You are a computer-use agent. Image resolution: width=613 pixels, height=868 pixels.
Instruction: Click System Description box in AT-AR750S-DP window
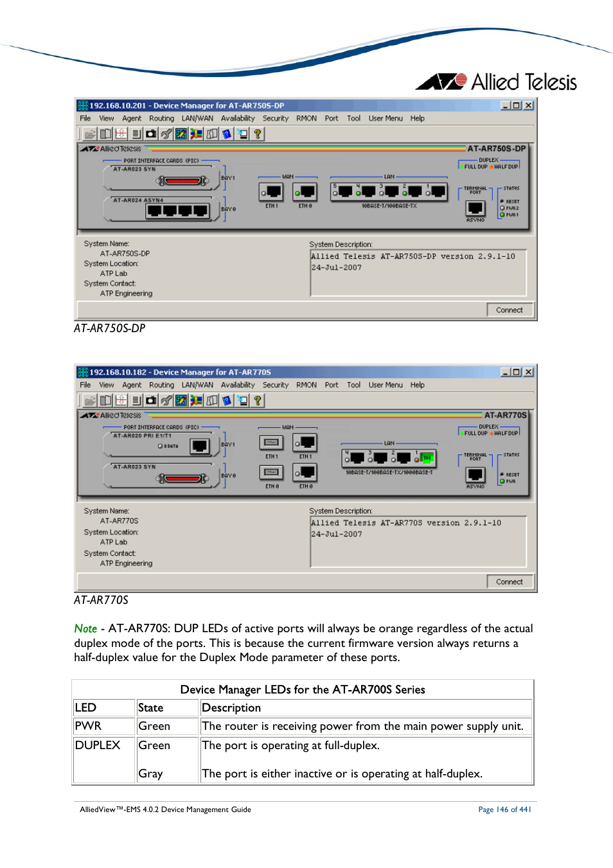coord(418,272)
